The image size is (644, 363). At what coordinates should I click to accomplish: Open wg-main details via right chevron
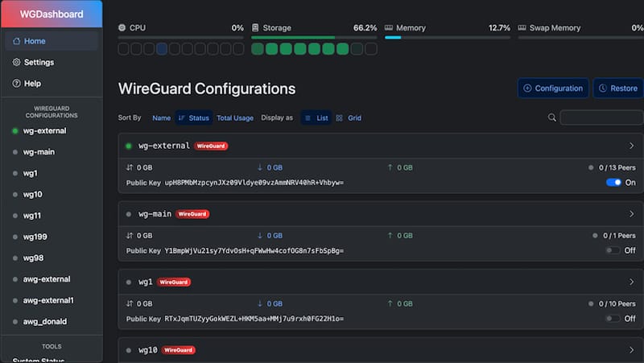(630, 214)
